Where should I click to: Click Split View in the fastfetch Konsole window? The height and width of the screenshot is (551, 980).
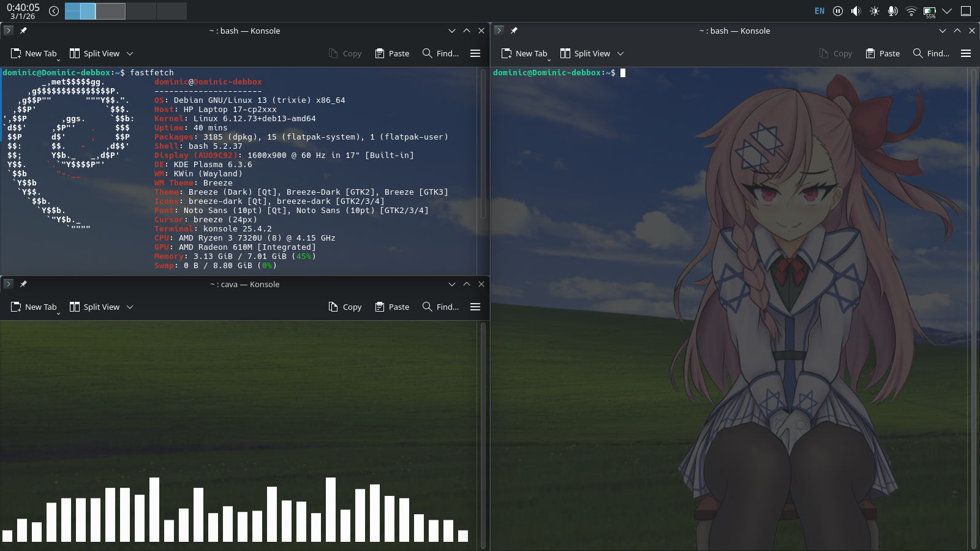coord(95,53)
